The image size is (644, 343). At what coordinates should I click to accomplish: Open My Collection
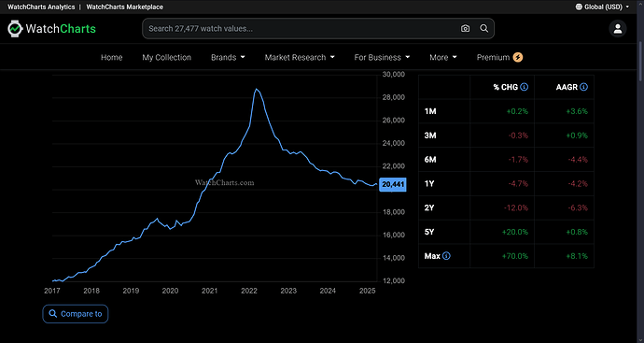(x=167, y=58)
